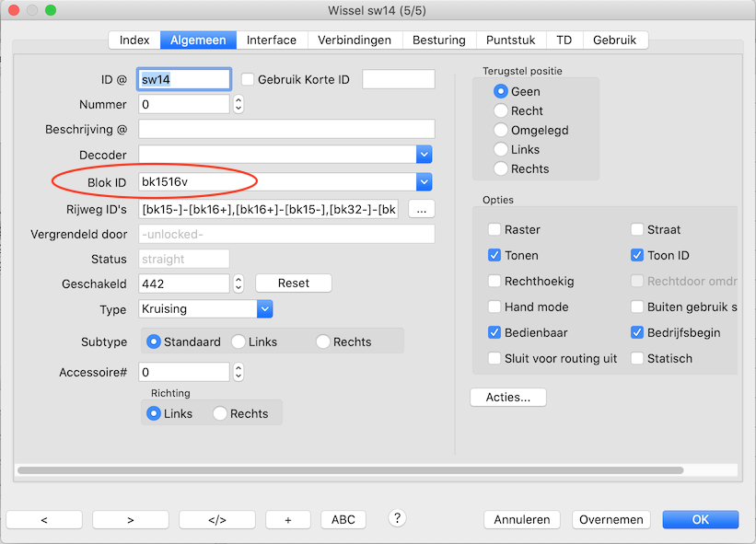This screenshot has height=544, width=756.
Task: Select the Omgelegd radio button
Action: (501, 130)
